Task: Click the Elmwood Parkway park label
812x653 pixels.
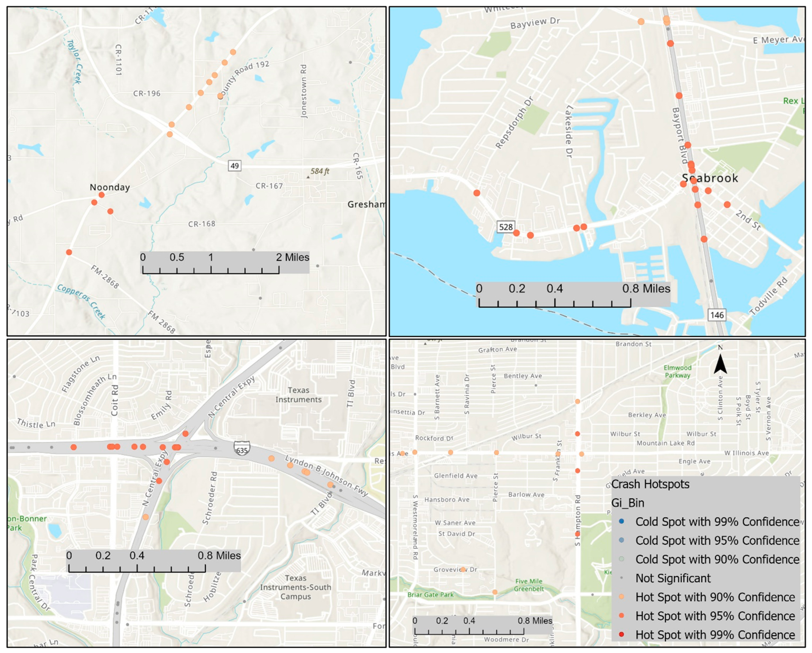Action: (x=677, y=371)
